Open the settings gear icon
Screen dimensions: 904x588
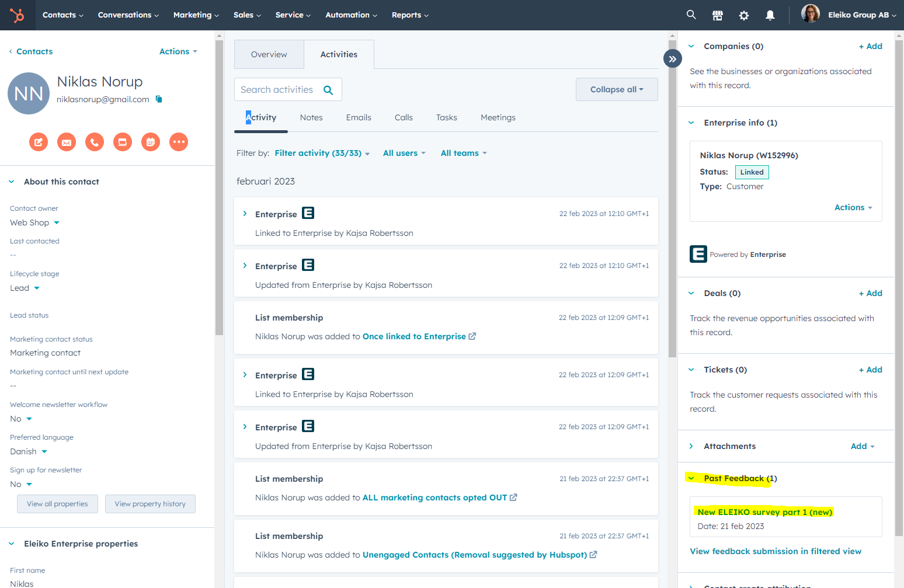pos(743,15)
